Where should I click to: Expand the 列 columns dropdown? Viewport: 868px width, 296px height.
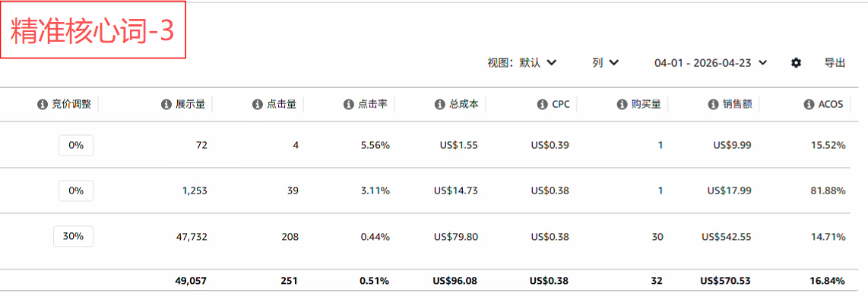pos(605,63)
